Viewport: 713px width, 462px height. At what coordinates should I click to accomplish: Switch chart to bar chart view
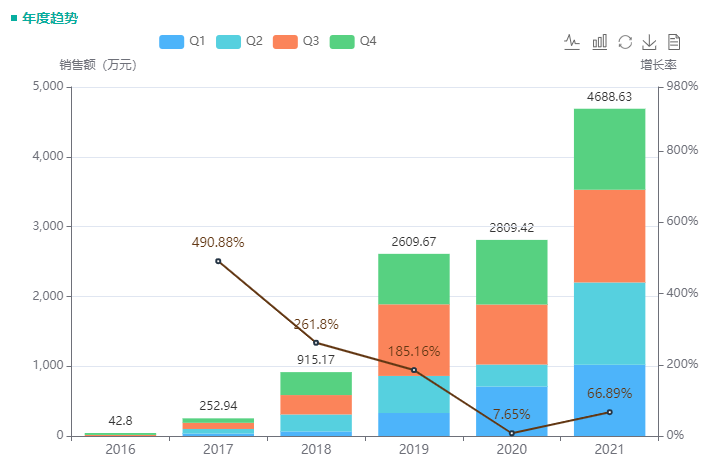point(600,42)
